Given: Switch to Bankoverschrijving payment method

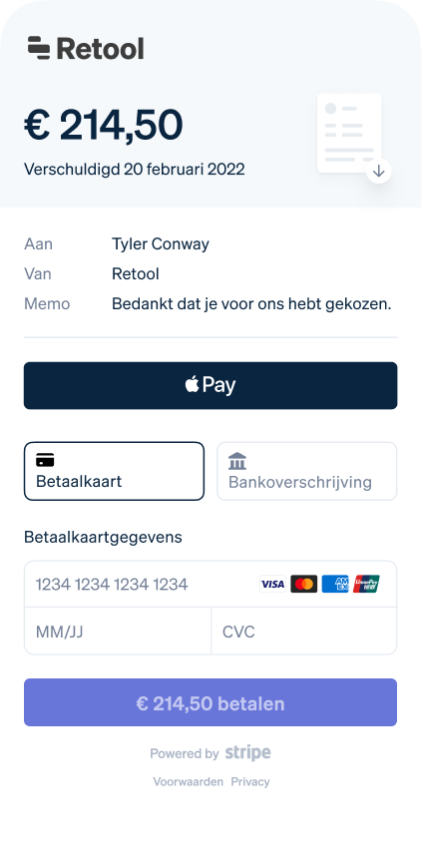Looking at the screenshot, I should point(306,471).
